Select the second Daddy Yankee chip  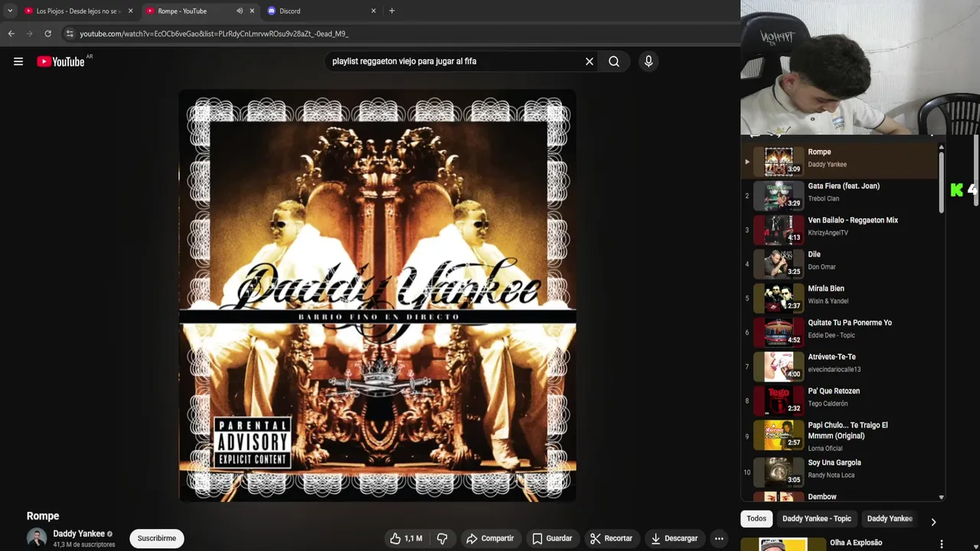[890, 519]
